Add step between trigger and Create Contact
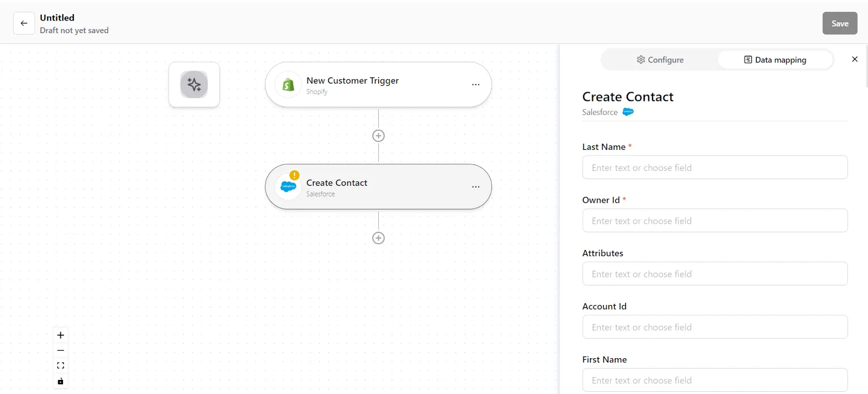Screen dimensions: 868x394 tap(379, 136)
